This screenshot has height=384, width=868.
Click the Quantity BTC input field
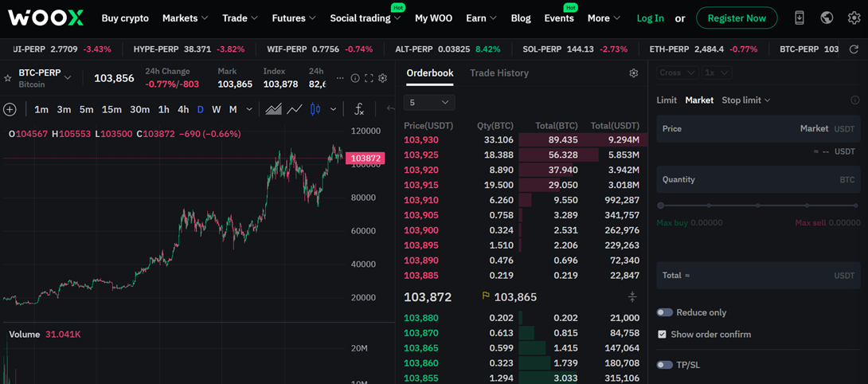[x=758, y=180]
